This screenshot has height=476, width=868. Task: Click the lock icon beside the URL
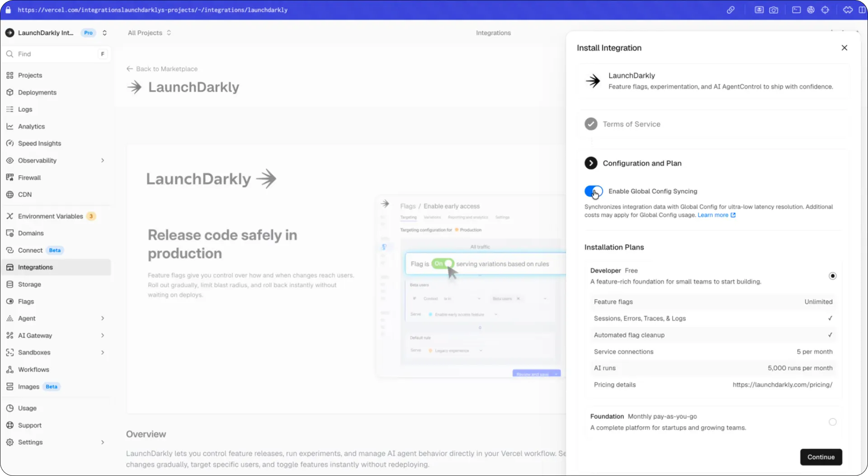[8, 9]
